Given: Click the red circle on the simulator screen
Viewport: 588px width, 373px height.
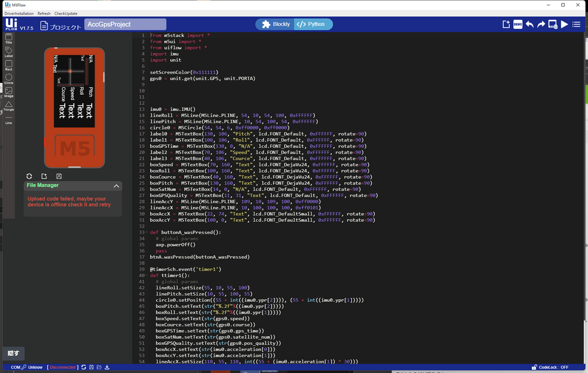Looking at the screenshot, I should point(70,71).
